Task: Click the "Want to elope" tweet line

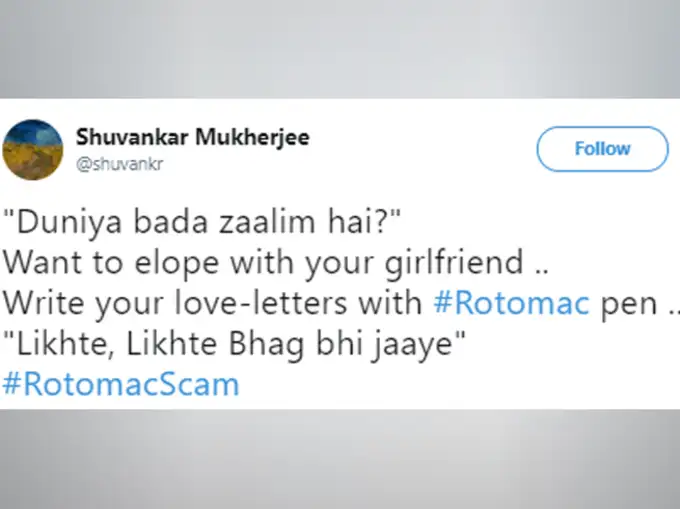Action: [x=275, y=262]
